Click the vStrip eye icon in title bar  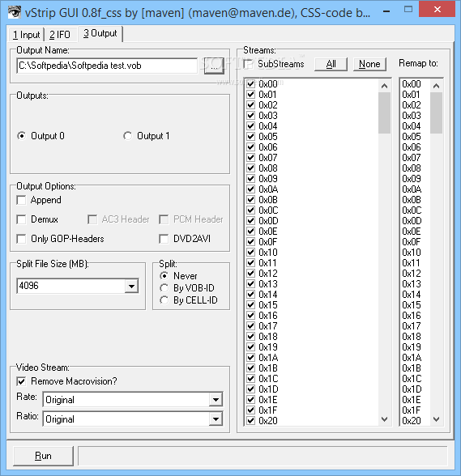(14, 12)
